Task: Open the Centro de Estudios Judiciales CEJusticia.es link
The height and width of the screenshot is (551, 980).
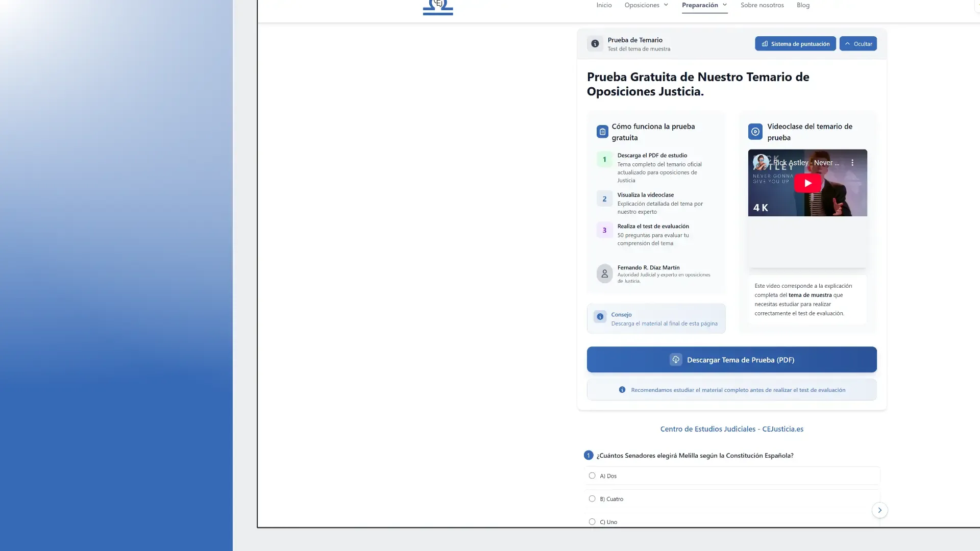Action: [731, 429]
